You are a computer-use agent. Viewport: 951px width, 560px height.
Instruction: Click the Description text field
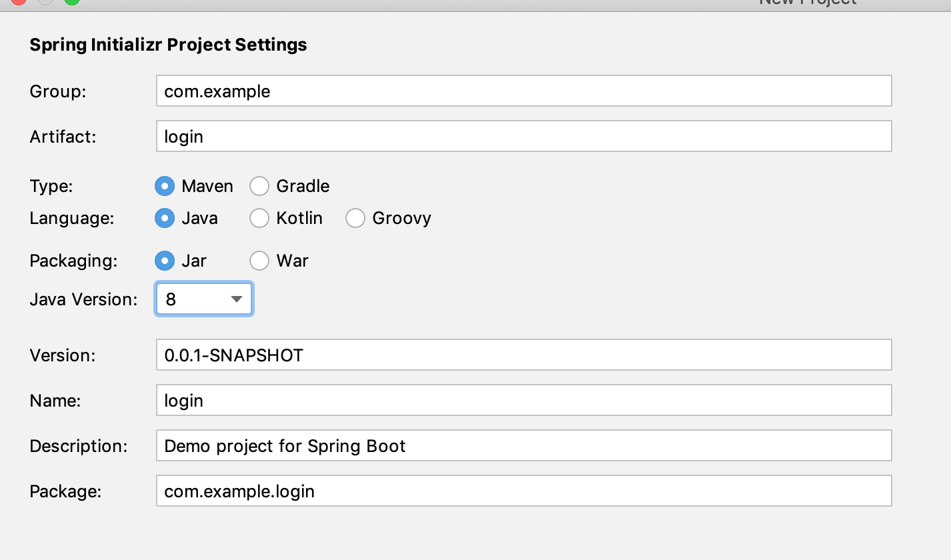click(524, 446)
